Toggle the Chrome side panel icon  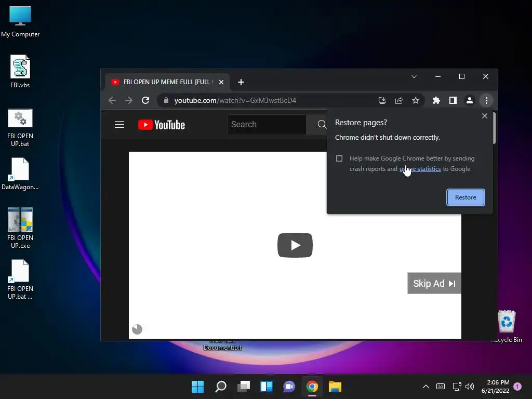[x=453, y=100]
